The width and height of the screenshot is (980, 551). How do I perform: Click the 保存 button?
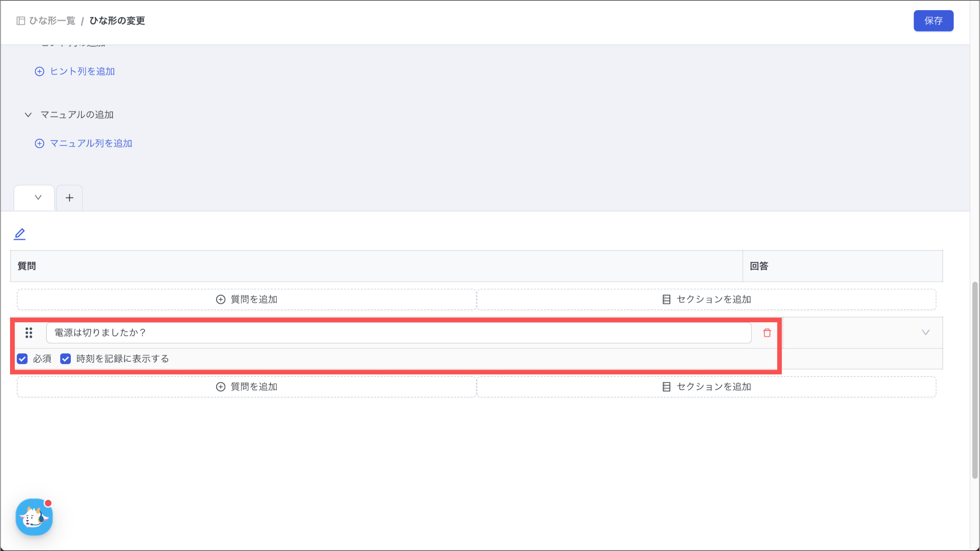(933, 21)
